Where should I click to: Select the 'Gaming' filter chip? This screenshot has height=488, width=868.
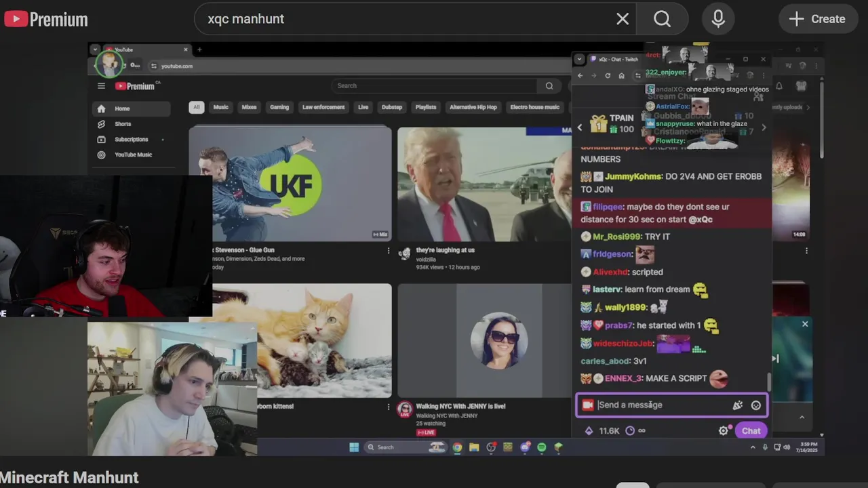279,107
